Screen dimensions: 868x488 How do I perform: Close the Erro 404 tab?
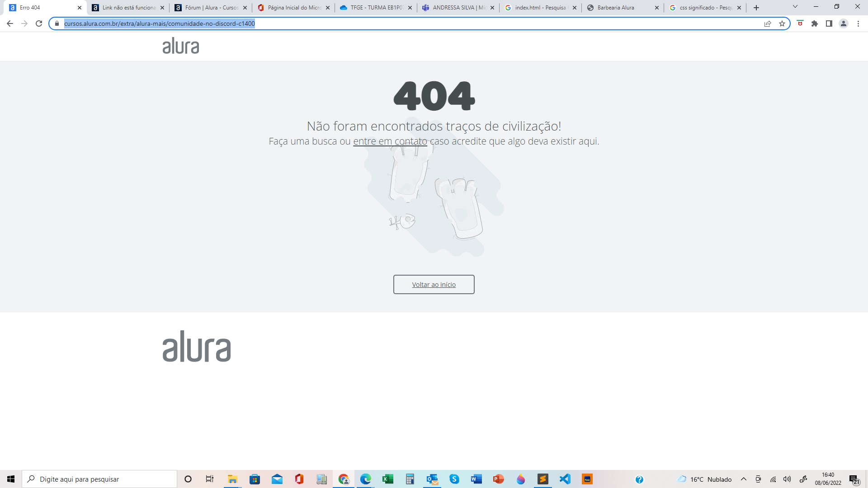pos(80,8)
